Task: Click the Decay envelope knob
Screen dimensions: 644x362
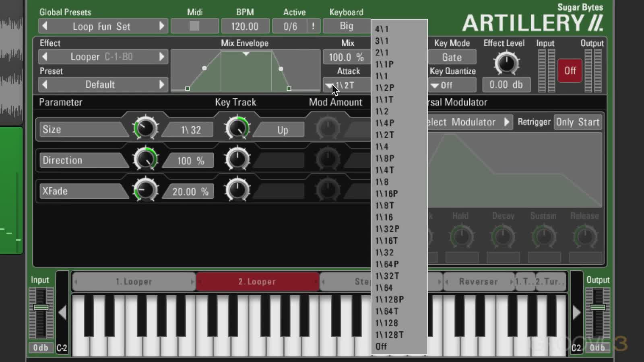Action: coord(503,237)
